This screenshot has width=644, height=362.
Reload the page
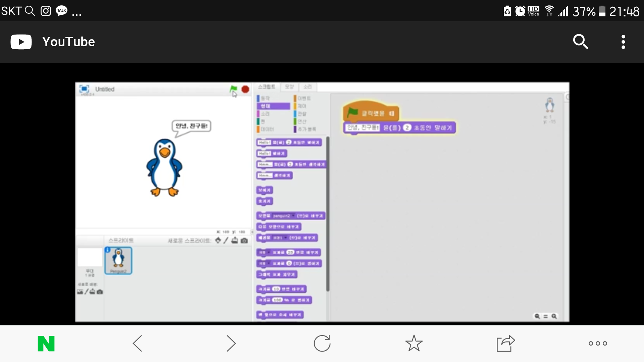pos(322,344)
